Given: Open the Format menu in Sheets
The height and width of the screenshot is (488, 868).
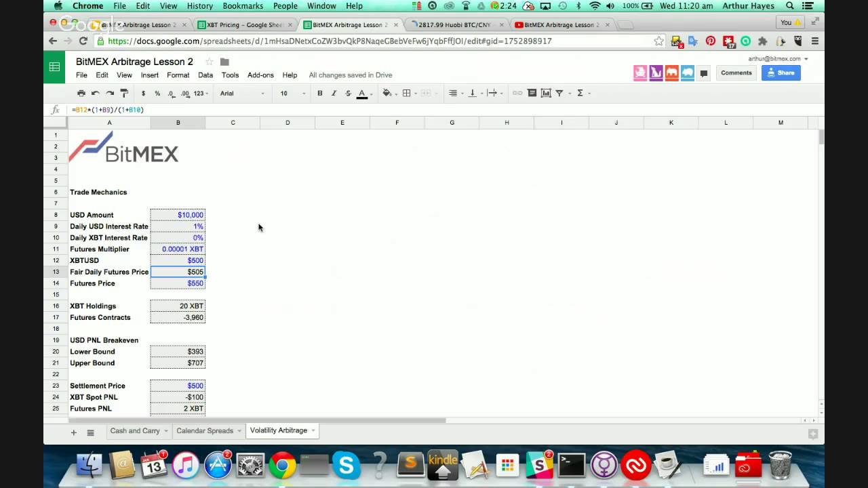Looking at the screenshot, I should pos(178,75).
